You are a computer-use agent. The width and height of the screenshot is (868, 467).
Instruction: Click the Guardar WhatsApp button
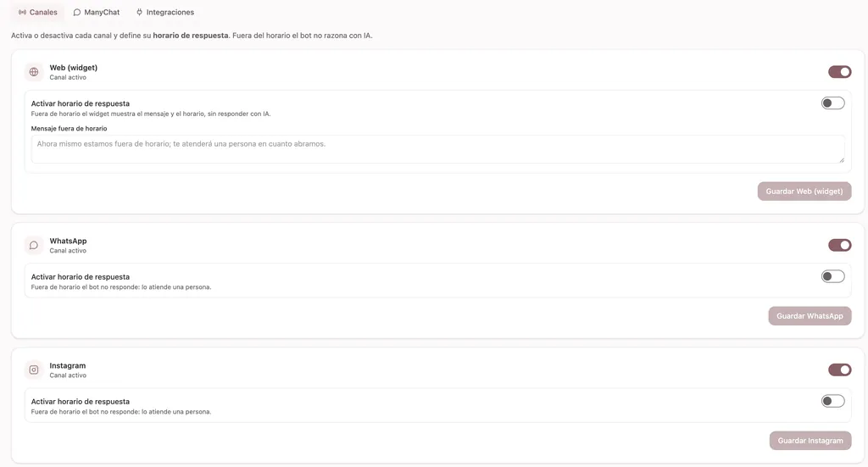tap(810, 316)
